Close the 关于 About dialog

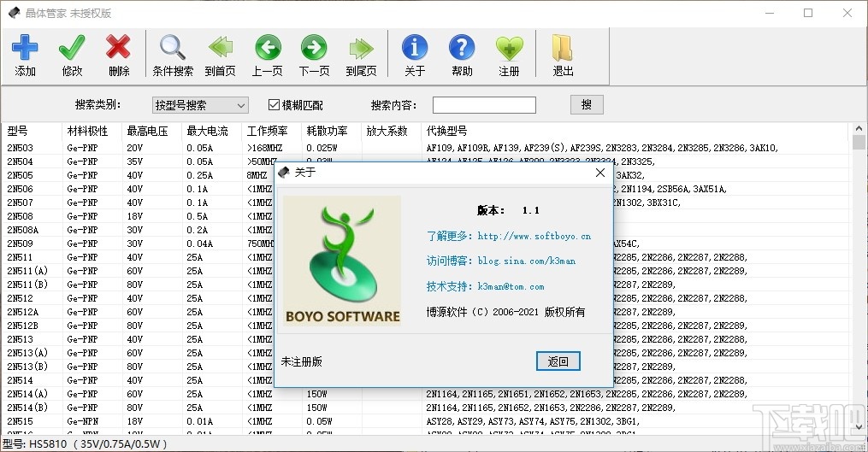[600, 173]
